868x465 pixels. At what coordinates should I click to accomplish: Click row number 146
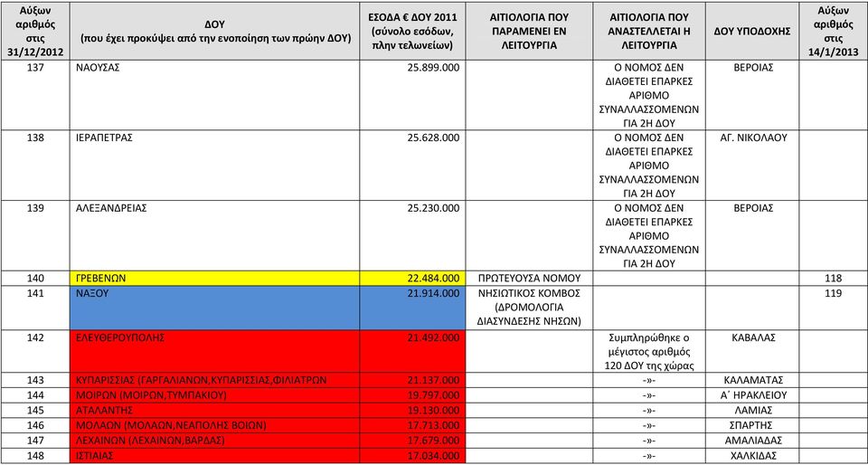pos(35,425)
